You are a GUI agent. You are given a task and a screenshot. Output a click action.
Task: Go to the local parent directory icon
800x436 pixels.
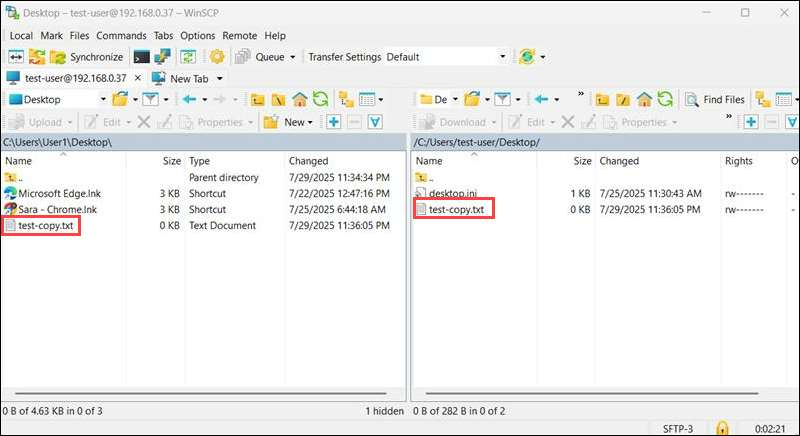click(258, 99)
